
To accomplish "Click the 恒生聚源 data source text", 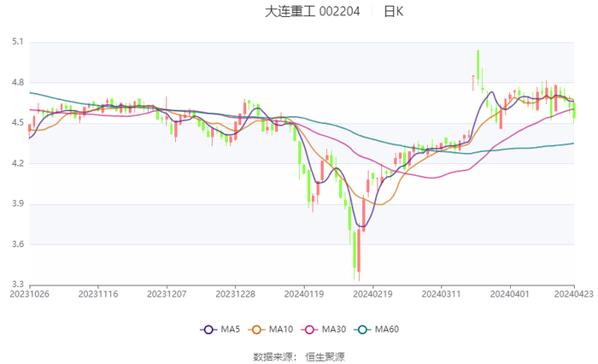I will 325,356.
